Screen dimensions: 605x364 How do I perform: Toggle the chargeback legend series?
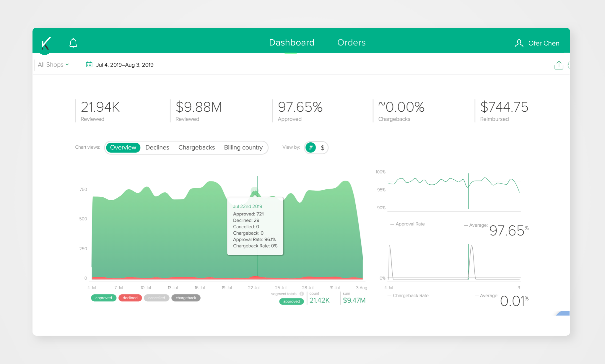[186, 298]
